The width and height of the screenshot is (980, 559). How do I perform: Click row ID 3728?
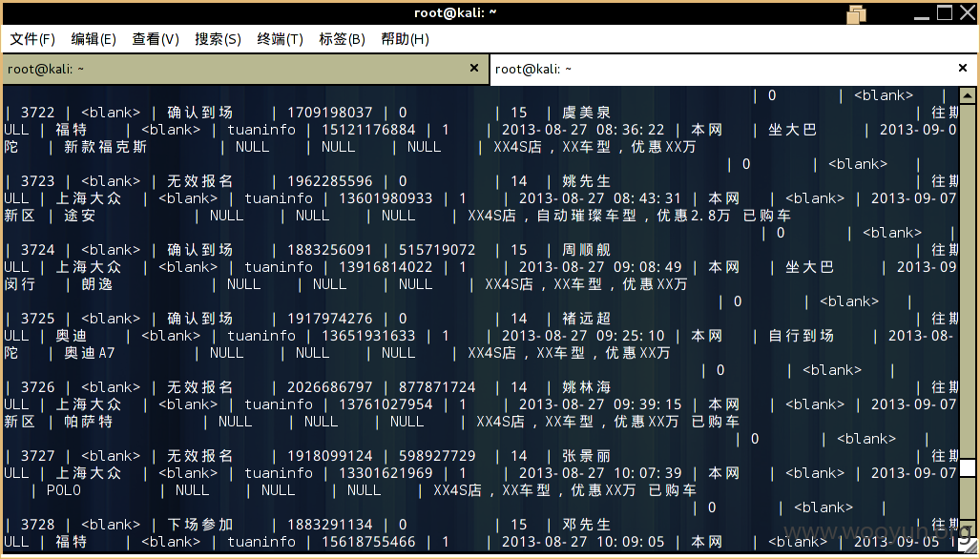pyautogui.click(x=38, y=526)
